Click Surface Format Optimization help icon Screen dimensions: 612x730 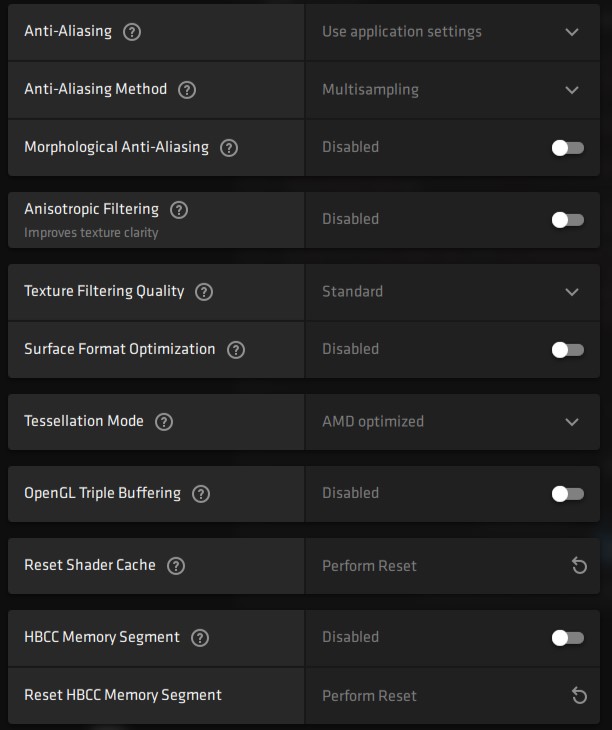(x=236, y=350)
